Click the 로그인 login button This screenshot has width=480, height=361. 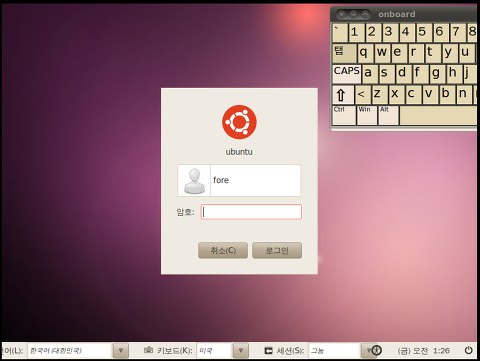tap(277, 250)
